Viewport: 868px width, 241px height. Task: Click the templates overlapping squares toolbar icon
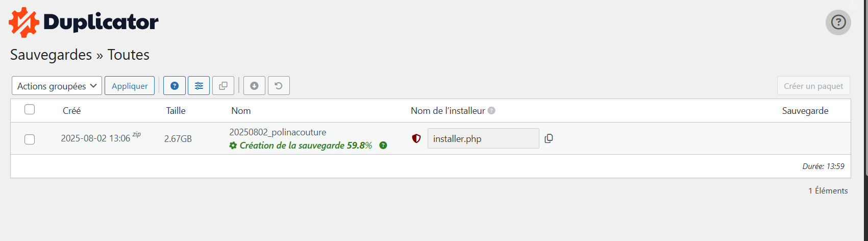click(x=224, y=86)
